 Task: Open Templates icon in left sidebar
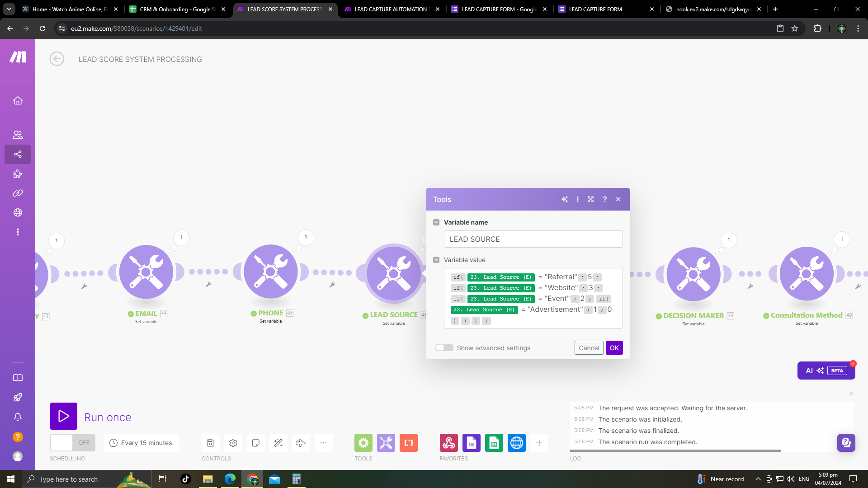point(18,174)
